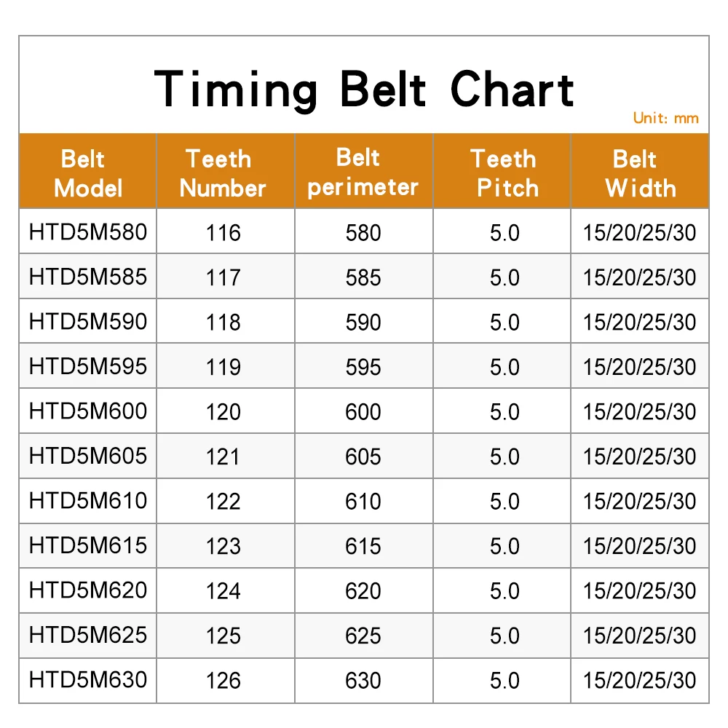Click the teeth number cell showing 117
This screenshot has width=728, height=728.
pos(223,277)
